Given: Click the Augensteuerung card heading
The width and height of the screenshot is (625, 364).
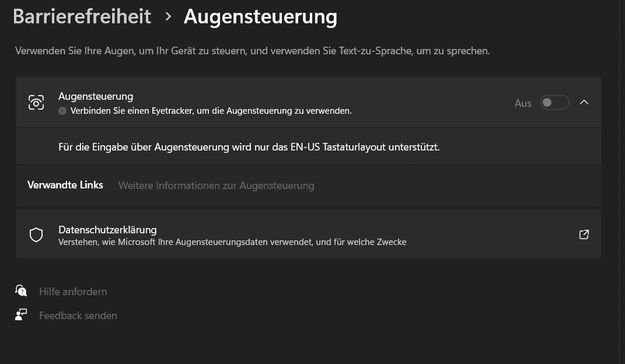Looking at the screenshot, I should (96, 96).
